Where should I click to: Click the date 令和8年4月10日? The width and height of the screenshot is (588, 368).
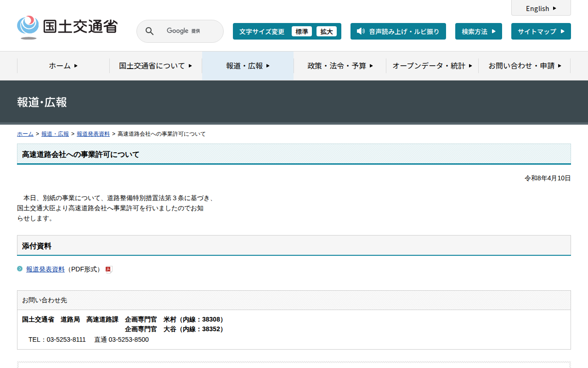pyautogui.click(x=548, y=178)
